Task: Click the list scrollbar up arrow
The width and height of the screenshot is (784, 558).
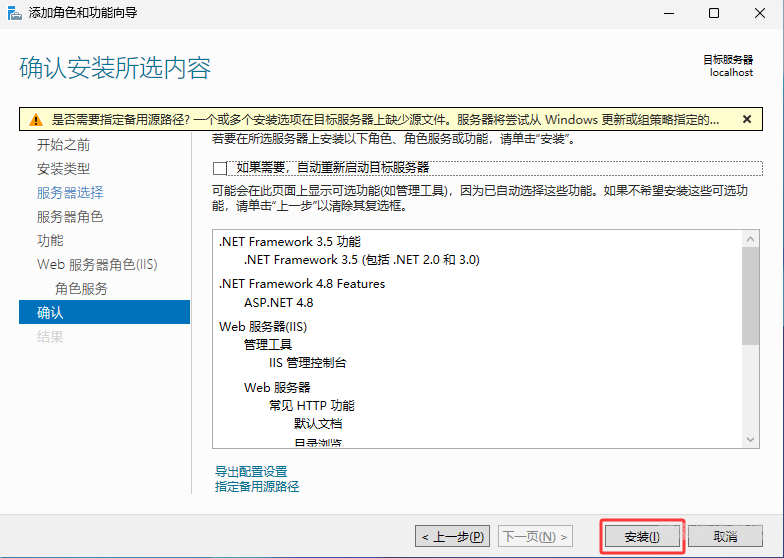Action: (x=750, y=239)
